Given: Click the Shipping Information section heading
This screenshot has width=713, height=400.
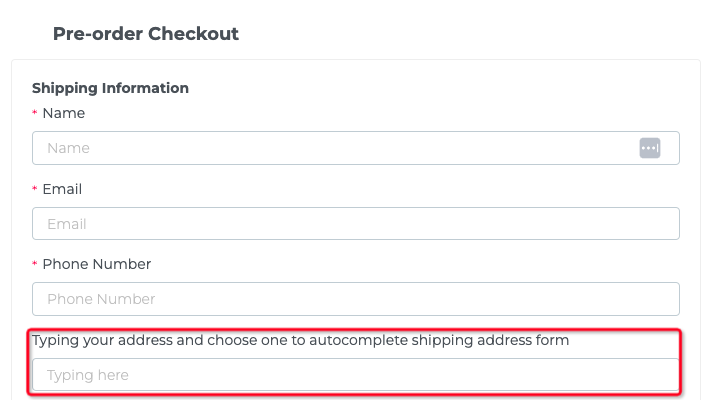Looking at the screenshot, I should click(110, 88).
